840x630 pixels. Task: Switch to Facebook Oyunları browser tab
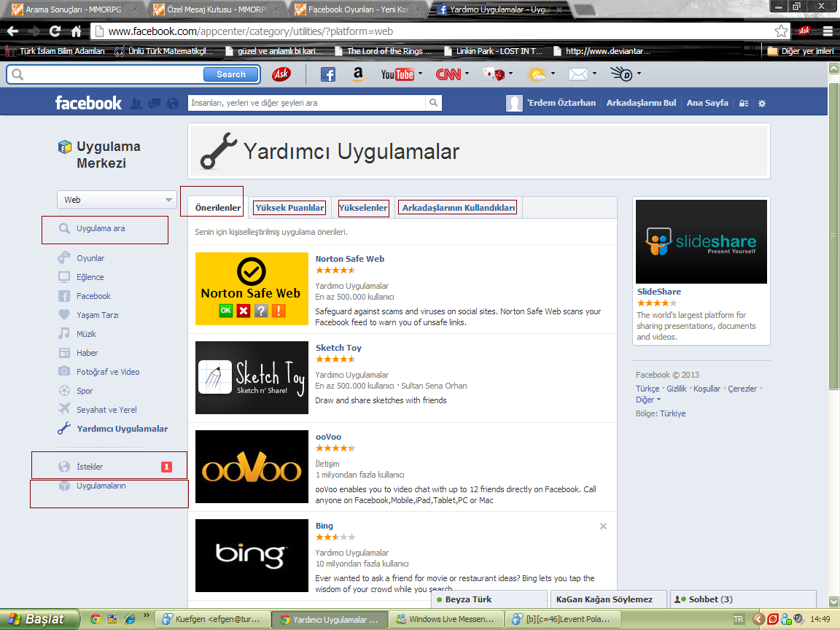pyautogui.click(x=359, y=9)
